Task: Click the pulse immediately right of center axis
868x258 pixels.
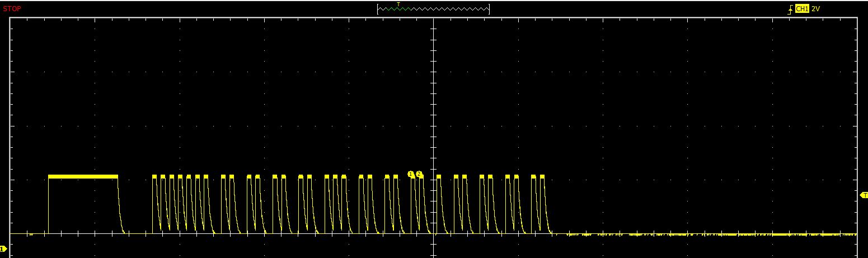Action: 439,177
